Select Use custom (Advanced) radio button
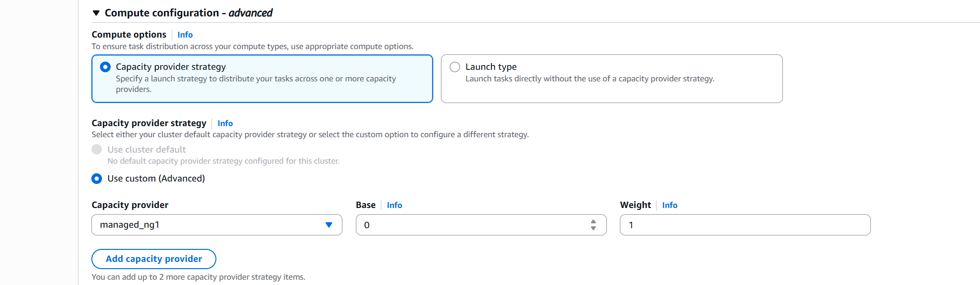The height and width of the screenshot is (285, 980). pos(97,179)
